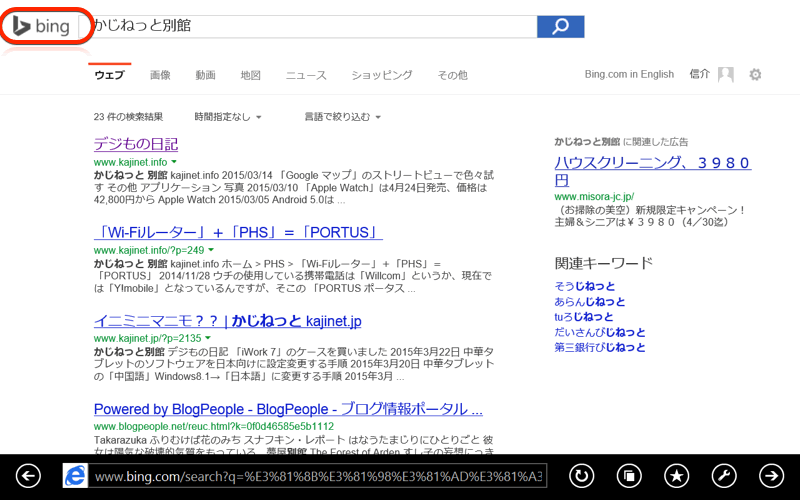Click the user profile avatar icon

(x=726, y=75)
